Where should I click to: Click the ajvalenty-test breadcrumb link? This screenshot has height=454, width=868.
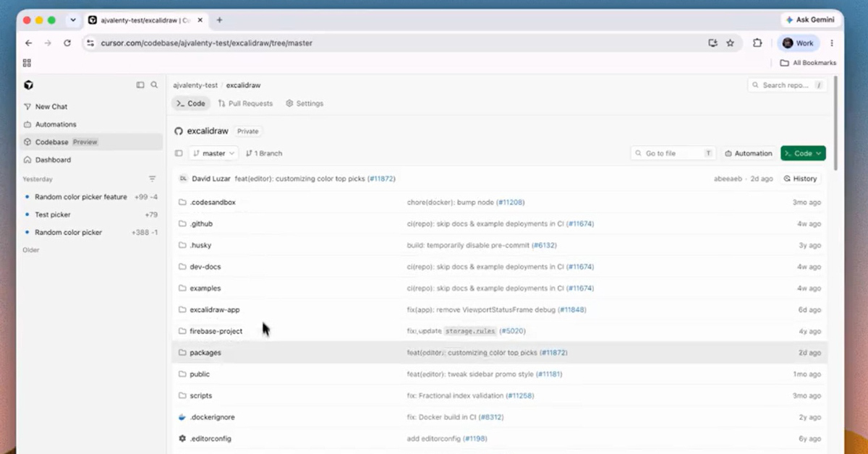(195, 85)
